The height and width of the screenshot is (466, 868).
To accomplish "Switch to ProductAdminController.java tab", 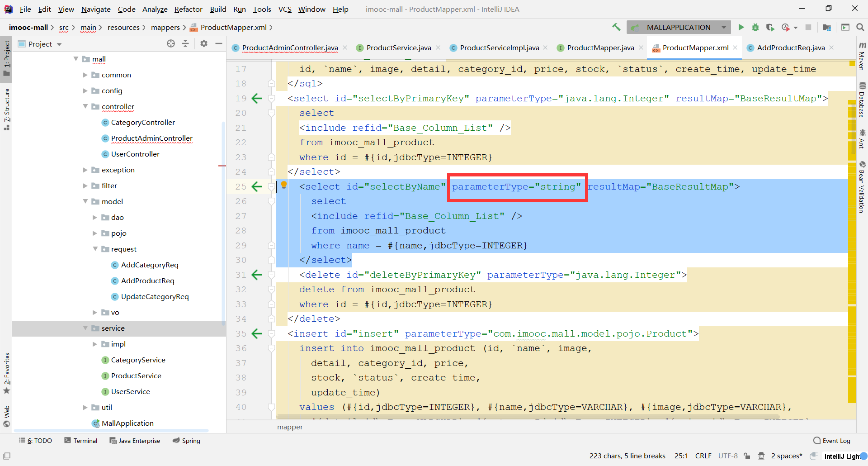I will click(290, 48).
